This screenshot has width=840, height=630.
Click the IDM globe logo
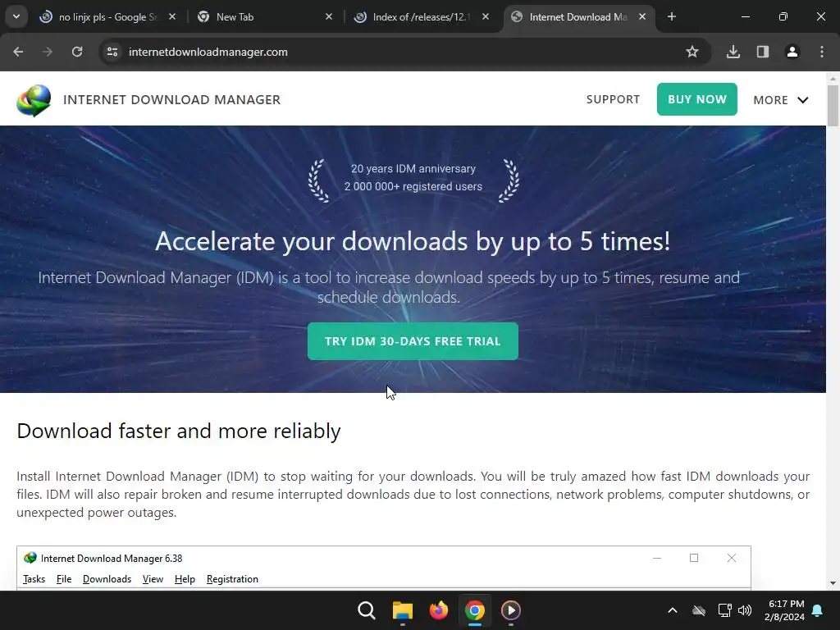coord(34,100)
